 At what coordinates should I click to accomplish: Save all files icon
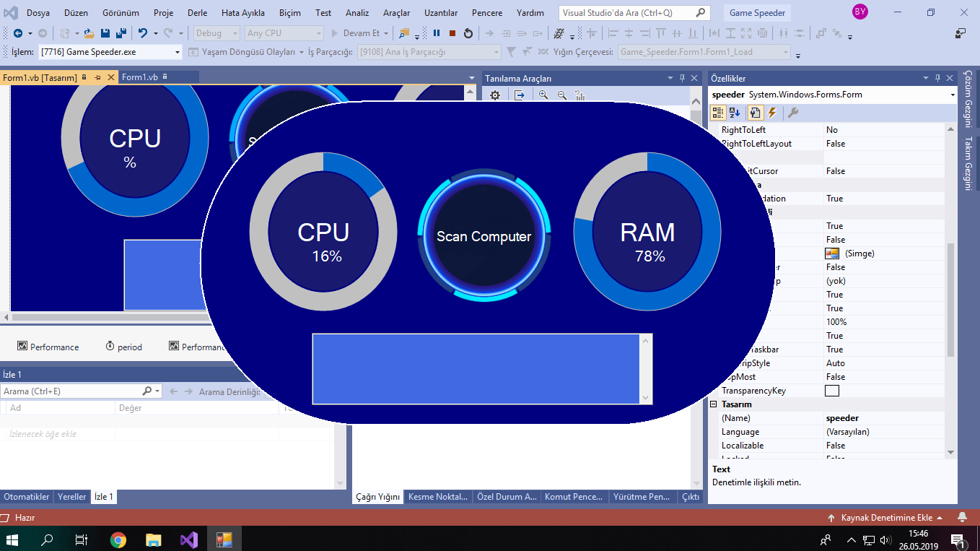coord(121,33)
